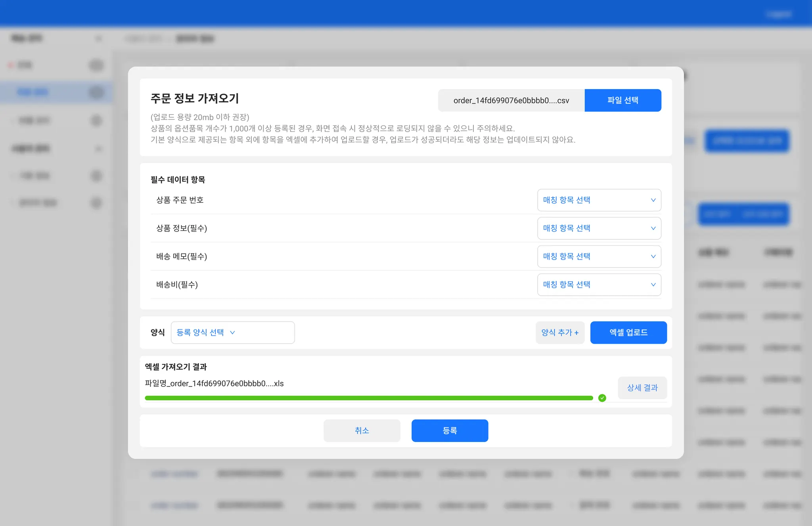Click chevron arrow in 상품 정보 dropdown

[x=653, y=228]
